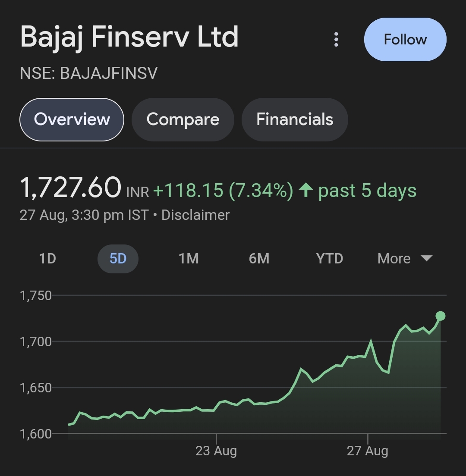Click the 1,727.60 price value
Viewport: 466px width, 476px height.
70,188
